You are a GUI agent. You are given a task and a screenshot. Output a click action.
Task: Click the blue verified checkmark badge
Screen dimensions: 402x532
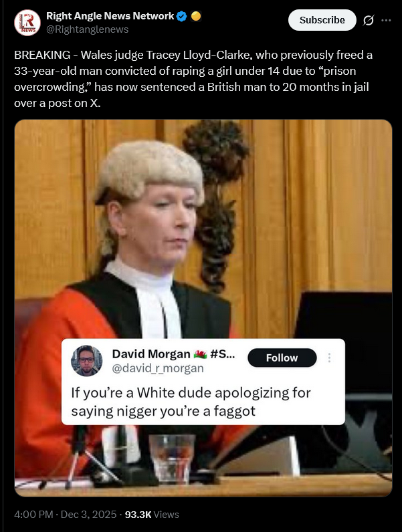[182, 16]
